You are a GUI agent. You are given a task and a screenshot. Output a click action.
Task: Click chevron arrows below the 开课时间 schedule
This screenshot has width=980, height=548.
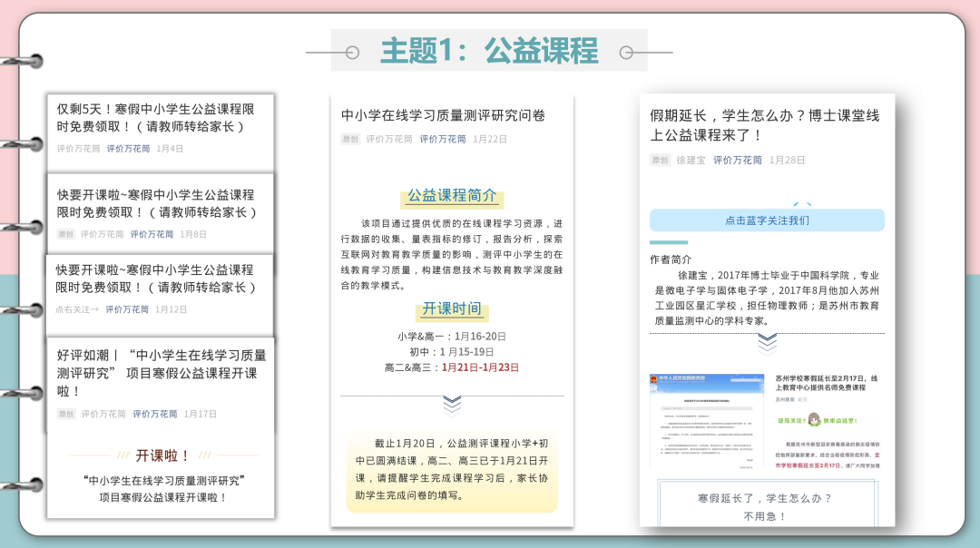click(452, 405)
